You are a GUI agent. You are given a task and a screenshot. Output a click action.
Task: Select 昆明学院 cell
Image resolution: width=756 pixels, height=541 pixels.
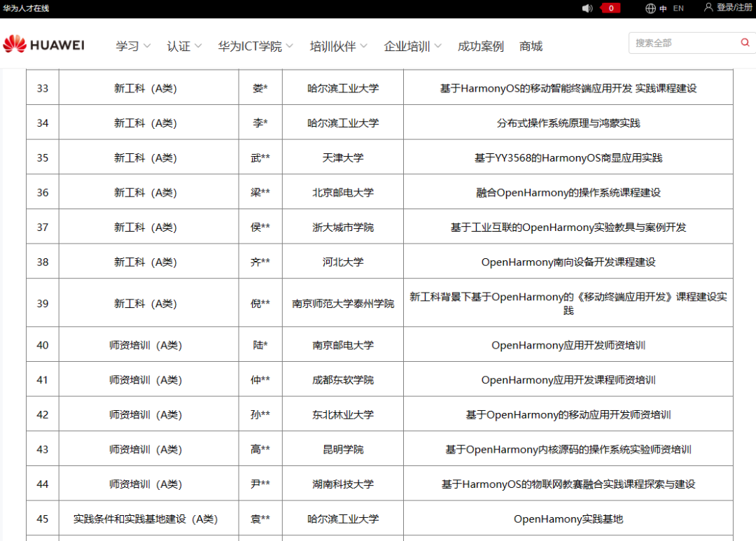click(343, 449)
